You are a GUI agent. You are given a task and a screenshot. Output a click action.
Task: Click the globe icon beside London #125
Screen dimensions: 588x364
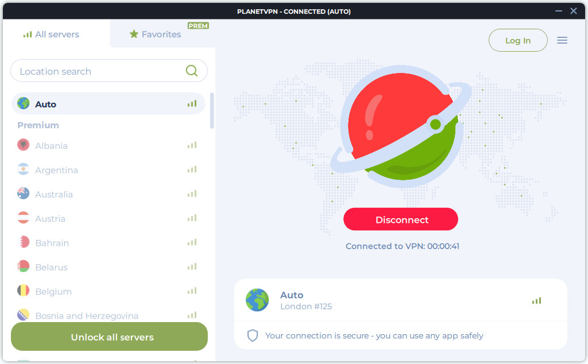coord(257,300)
